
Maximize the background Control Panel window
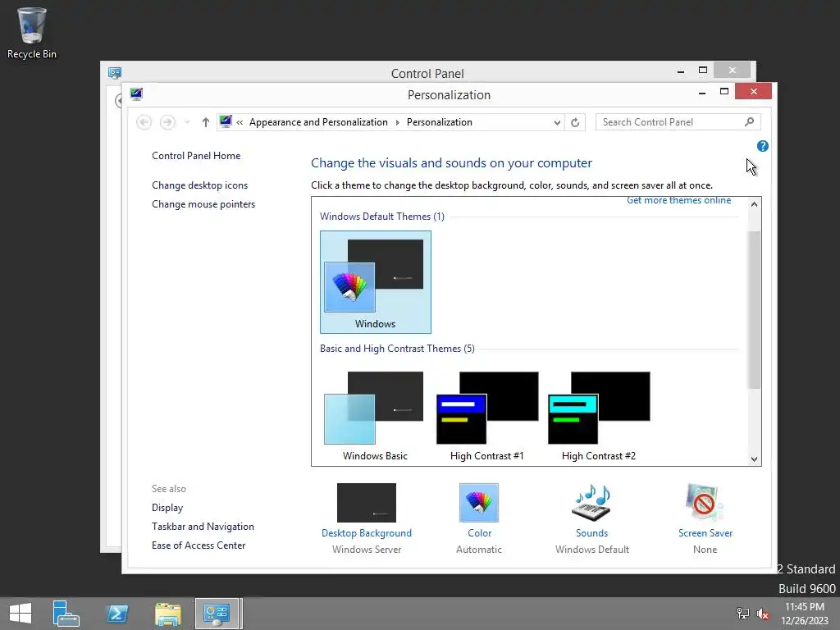703,71
